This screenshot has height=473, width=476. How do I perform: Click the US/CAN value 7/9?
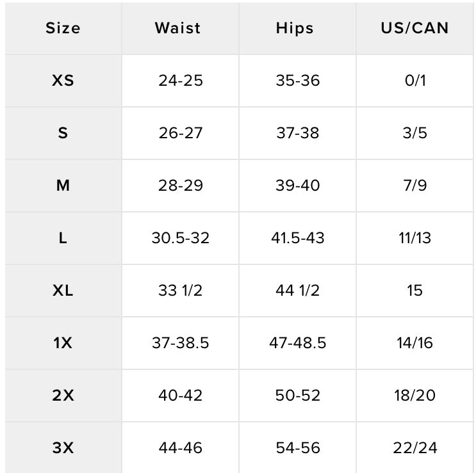pos(414,186)
